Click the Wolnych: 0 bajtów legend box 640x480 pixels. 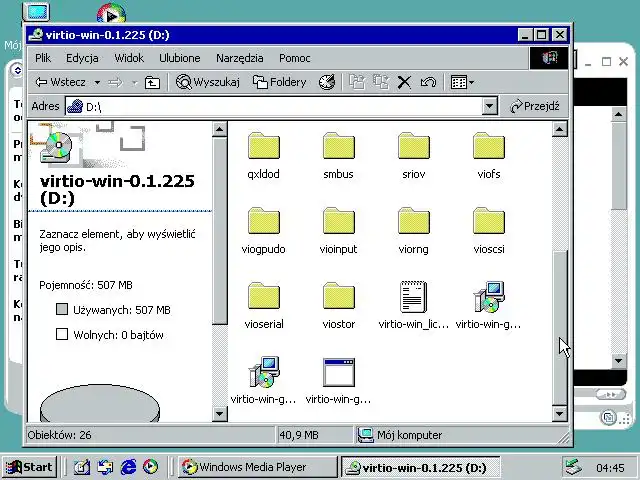pyautogui.click(x=62, y=334)
